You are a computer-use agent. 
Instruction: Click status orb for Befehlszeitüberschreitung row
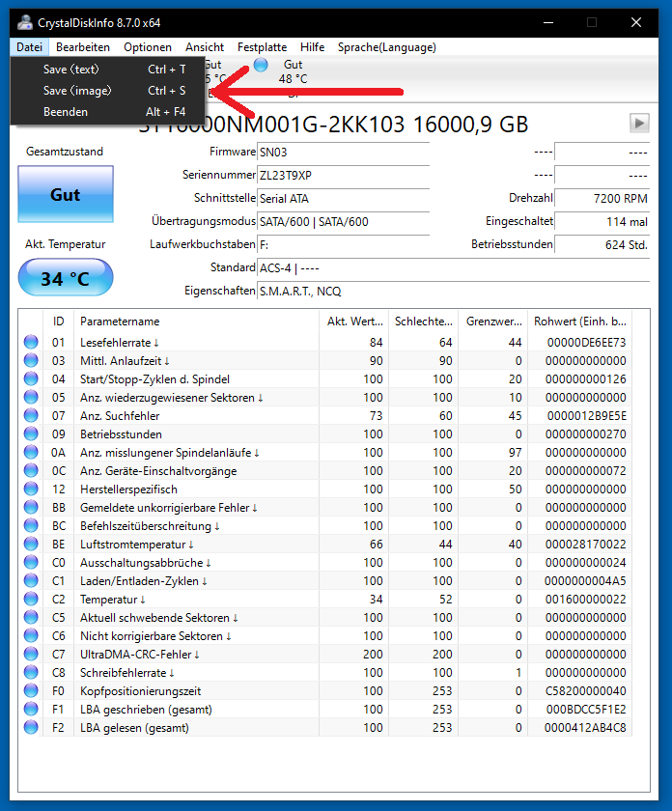click(x=31, y=525)
